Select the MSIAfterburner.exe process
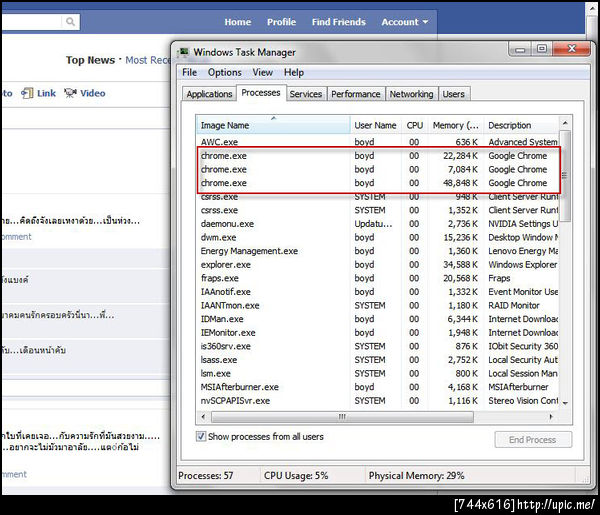This screenshot has width=600, height=515. click(377, 387)
